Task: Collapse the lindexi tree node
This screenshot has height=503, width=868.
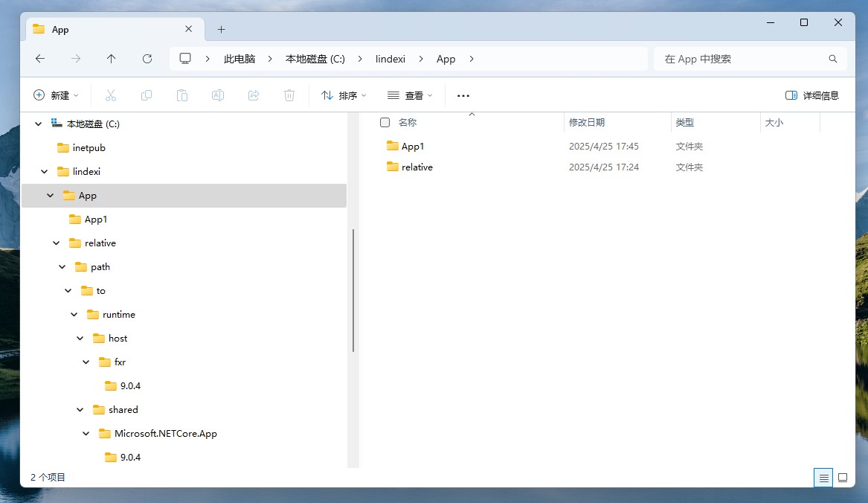Action: (x=45, y=172)
